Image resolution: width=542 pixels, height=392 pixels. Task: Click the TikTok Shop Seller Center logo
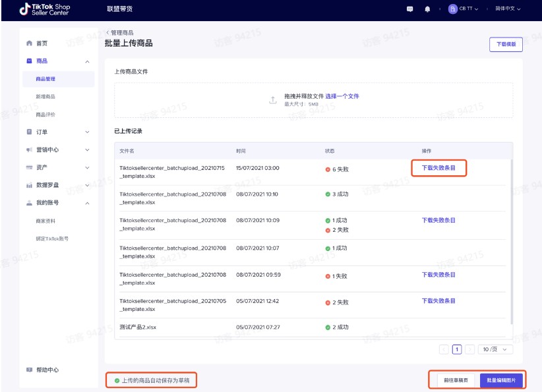[44, 9]
